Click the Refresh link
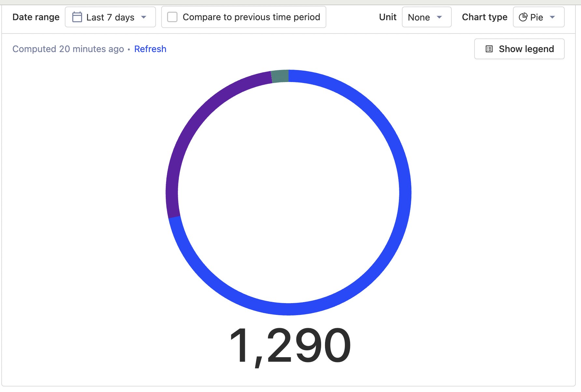The image size is (581, 392). pyautogui.click(x=150, y=49)
